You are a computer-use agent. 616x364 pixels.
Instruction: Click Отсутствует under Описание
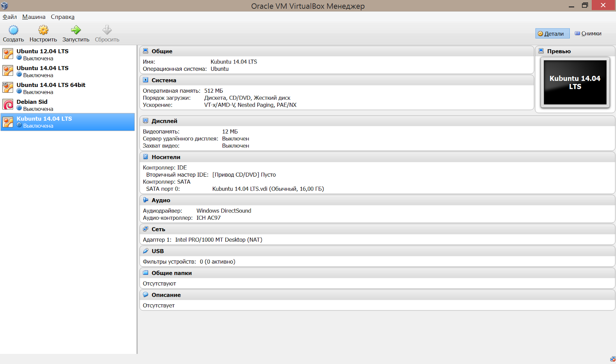159,306
